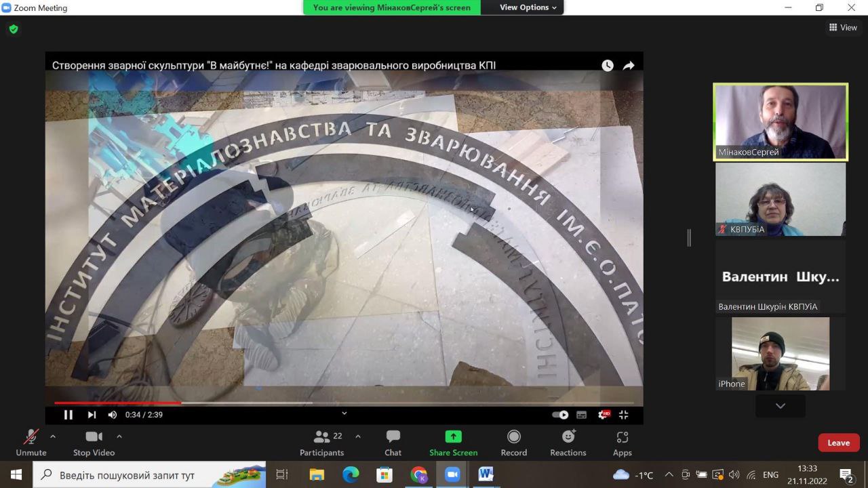This screenshot has height=488, width=868.
Task: Toggle subtitles in the video player
Action: [581, 415]
